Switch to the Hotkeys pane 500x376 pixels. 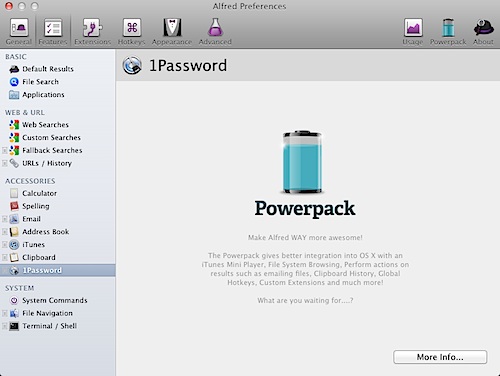[132, 32]
